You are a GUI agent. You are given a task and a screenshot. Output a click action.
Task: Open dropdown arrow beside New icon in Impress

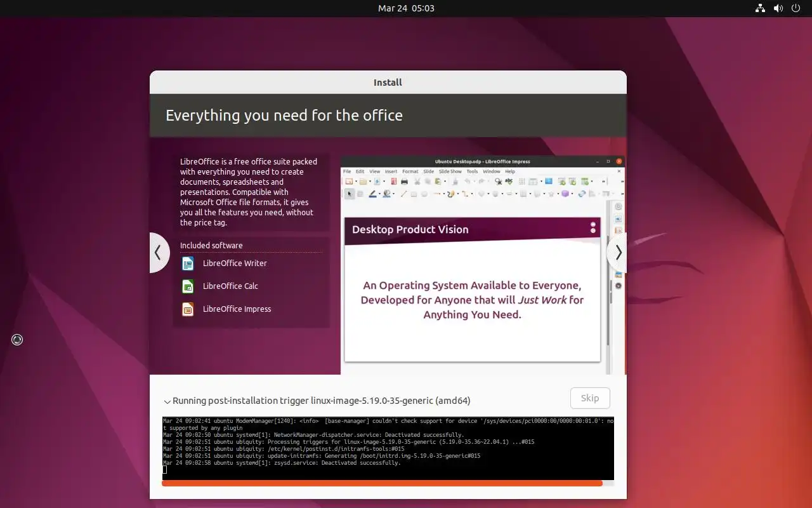pyautogui.click(x=356, y=181)
